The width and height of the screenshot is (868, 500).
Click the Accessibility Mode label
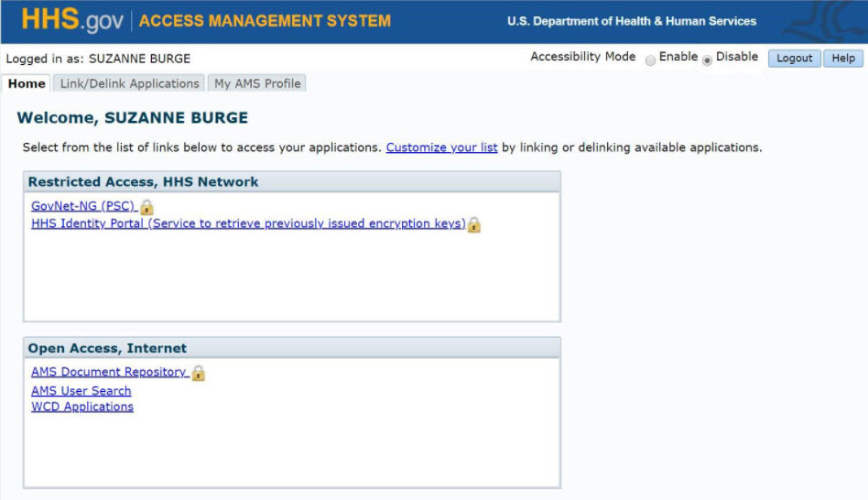[583, 57]
